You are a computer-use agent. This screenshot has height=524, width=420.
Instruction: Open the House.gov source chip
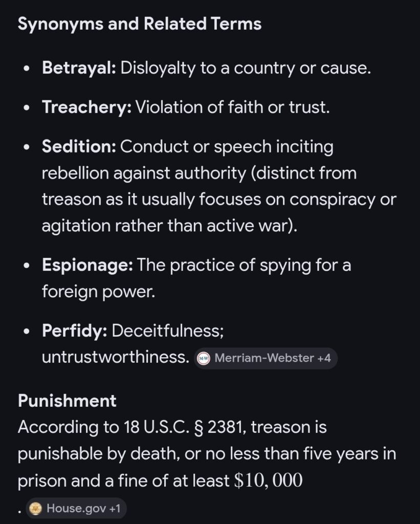pos(76,509)
